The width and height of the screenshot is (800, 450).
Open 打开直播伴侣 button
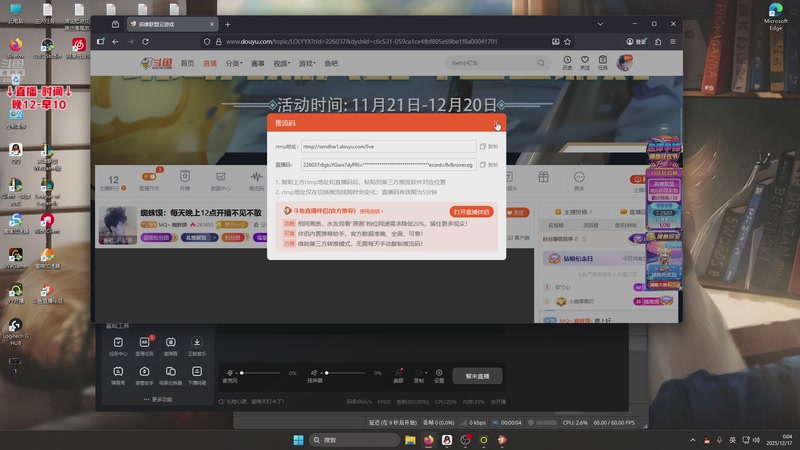[x=471, y=212]
